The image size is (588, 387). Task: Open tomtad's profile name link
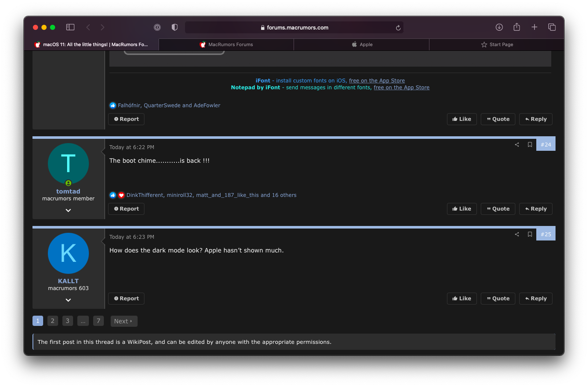click(x=68, y=191)
